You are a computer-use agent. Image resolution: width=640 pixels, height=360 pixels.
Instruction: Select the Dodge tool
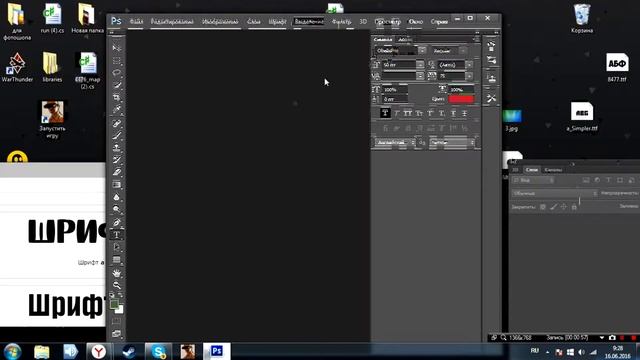pyautogui.click(x=117, y=209)
